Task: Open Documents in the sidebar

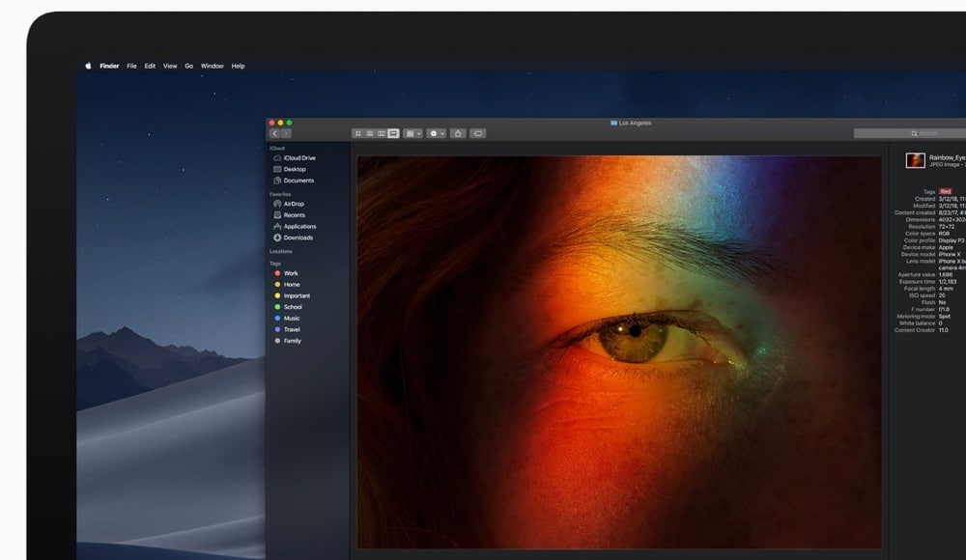Action: [294, 181]
